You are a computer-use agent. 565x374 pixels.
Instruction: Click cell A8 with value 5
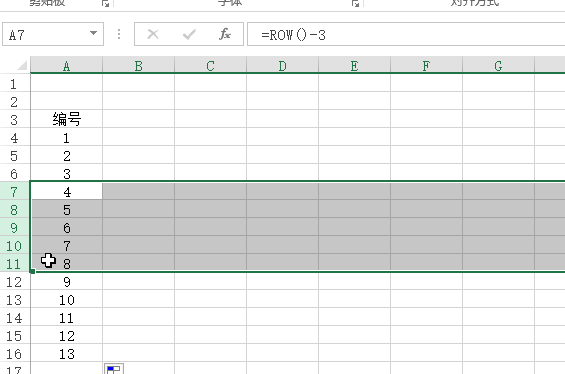coord(67,209)
